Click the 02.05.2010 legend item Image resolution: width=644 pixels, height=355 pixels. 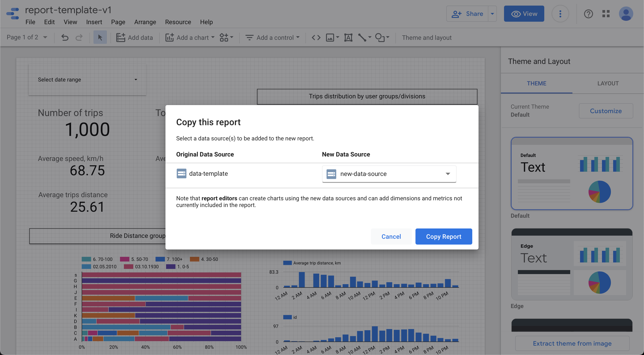pos(99,266)
